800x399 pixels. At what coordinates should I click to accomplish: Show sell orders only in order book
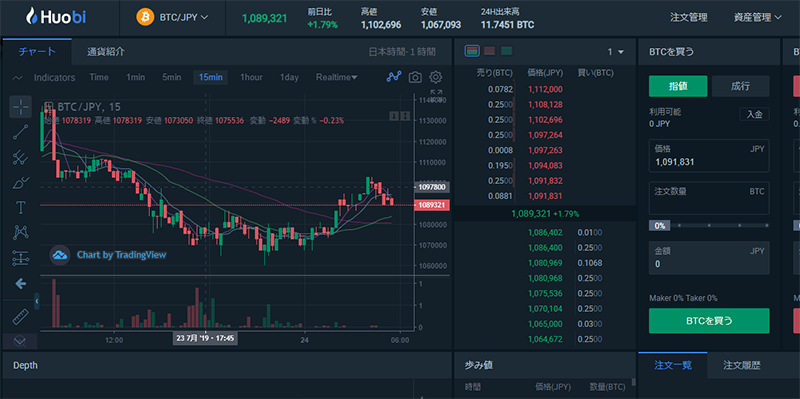[x=489, y=51]
